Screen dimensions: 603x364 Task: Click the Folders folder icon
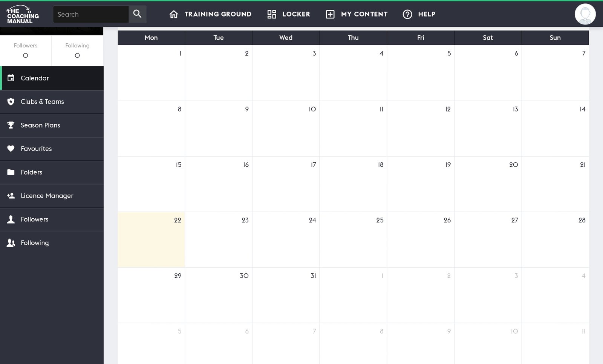point(11,172)
